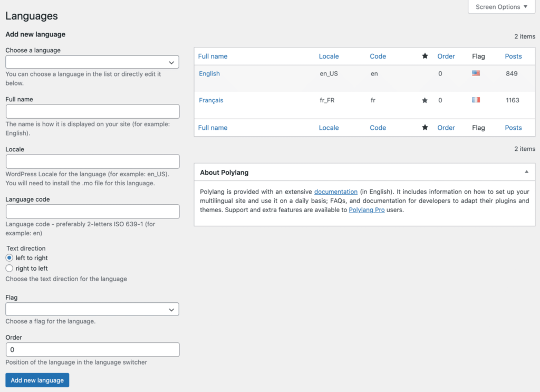The width and height of the screenshot is (540, 392).
Task: Open the Polylang Pro link
Action: [x=367, y=210]
